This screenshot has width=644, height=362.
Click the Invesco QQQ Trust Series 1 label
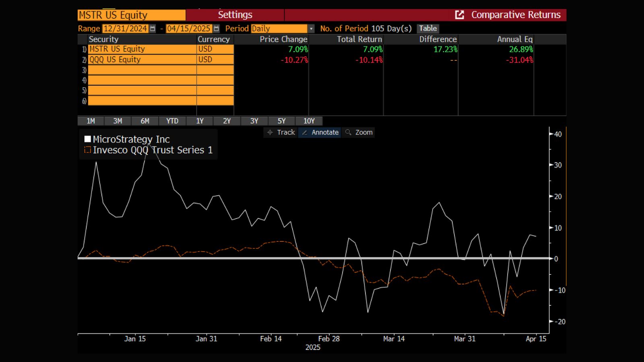[x=153, y=150]
